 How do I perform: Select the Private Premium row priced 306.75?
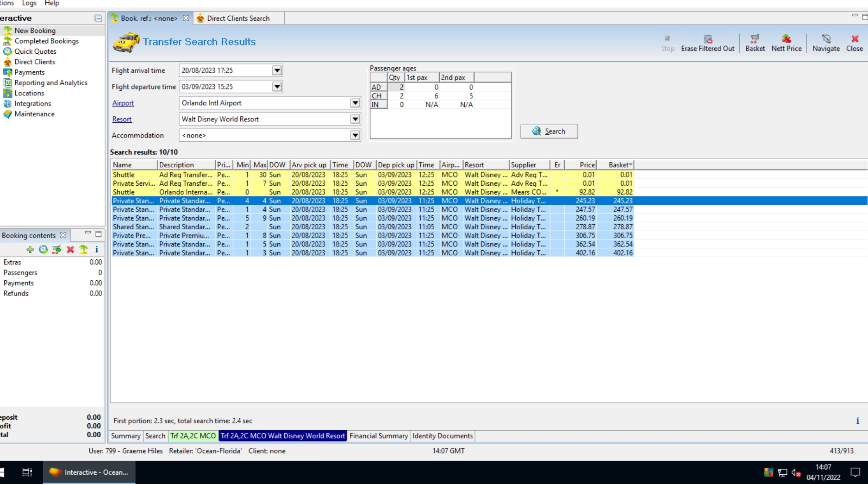(372, 235)
